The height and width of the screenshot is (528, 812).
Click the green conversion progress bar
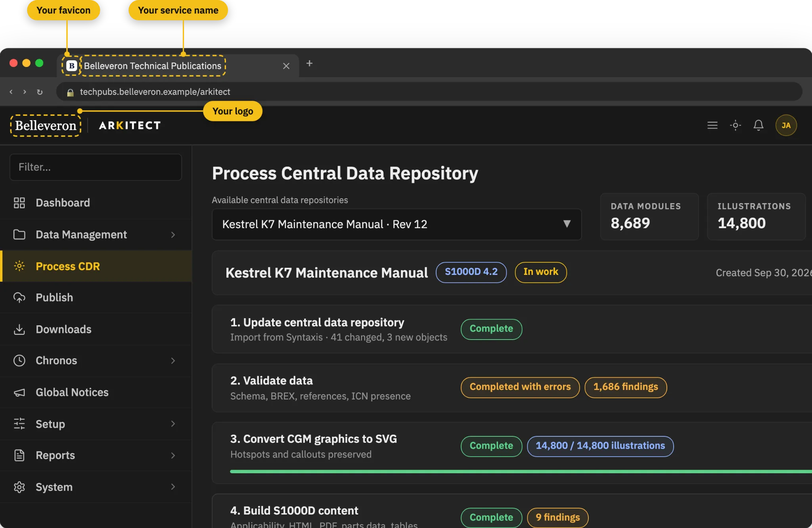(x=521, y=471)
